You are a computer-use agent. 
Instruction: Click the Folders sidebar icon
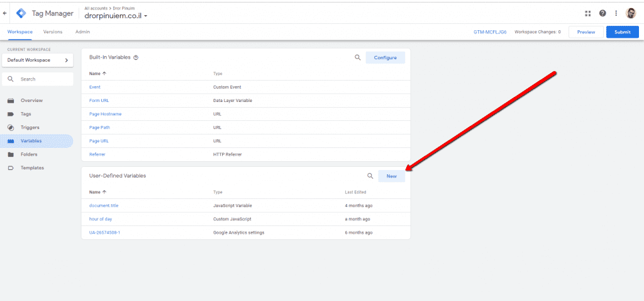click(11, 155)
